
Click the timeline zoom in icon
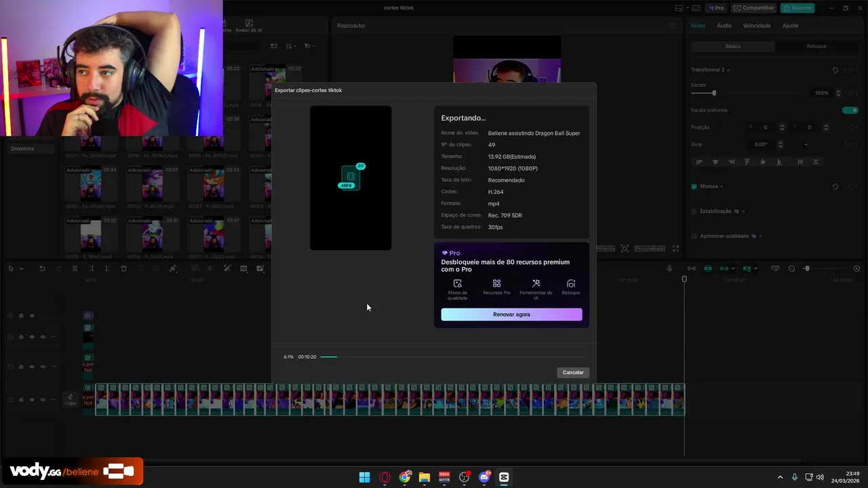(x=856, y=269)
